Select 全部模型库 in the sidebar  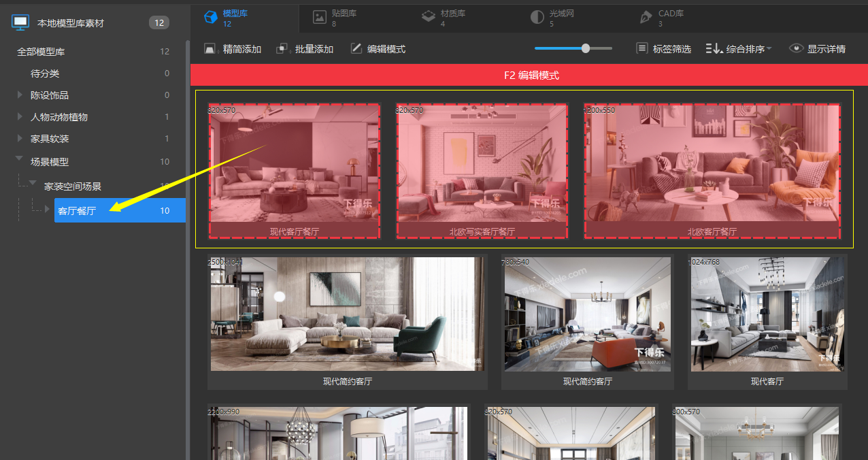tap(41, 52)
